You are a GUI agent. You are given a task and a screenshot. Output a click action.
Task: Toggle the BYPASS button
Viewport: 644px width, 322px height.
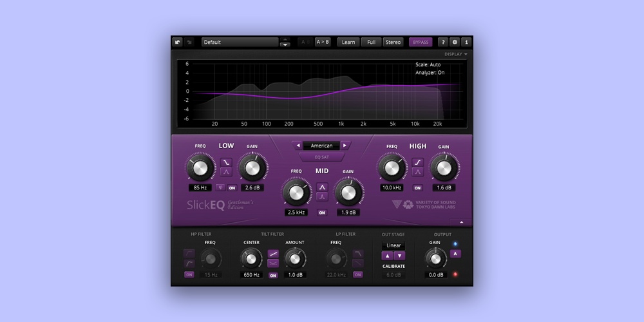pos(421,42)
